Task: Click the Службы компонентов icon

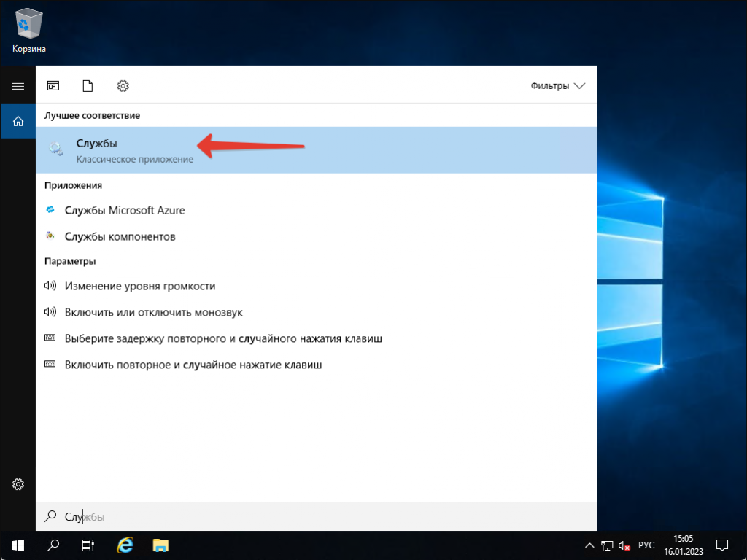Action: click(x=50, y=236)
